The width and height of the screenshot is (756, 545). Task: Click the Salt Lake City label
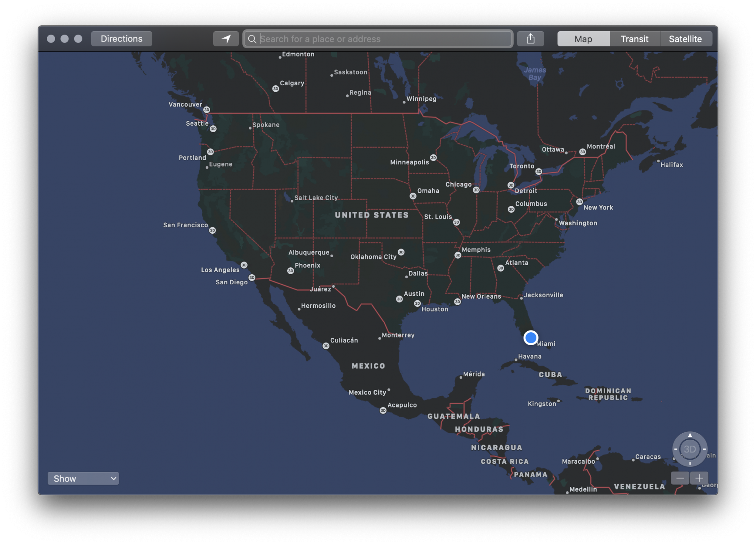[x=316, y=198]
